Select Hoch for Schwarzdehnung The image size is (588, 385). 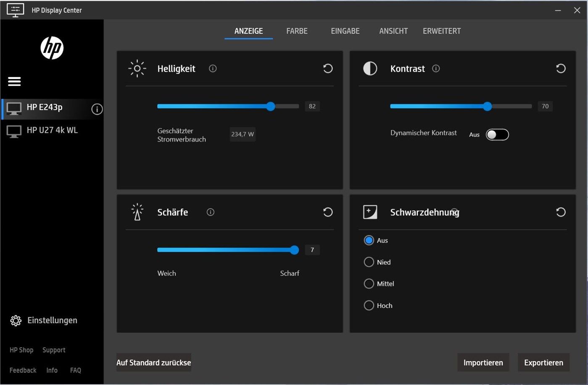pyautogui.click(x=369, y=306)
